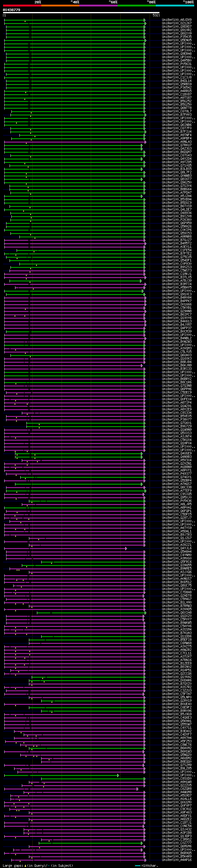
Task: Click the UniRef100_C1C3J8 label
Action: click(x=177, y=78)
